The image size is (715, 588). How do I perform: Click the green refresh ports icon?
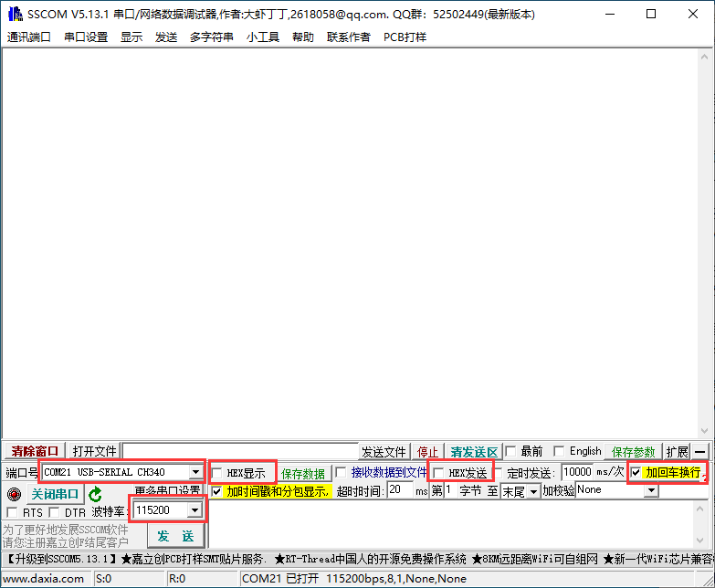point(95,494)
